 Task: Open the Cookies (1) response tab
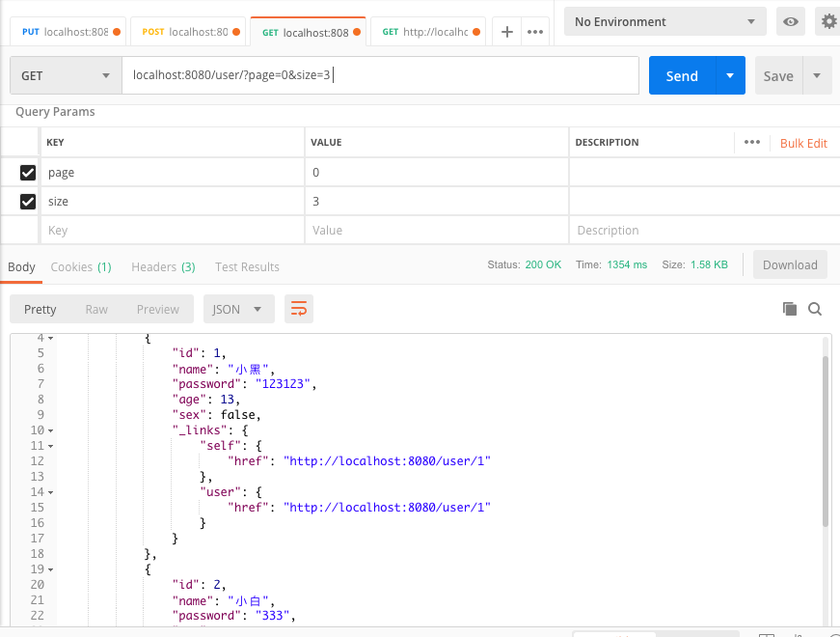81,267
